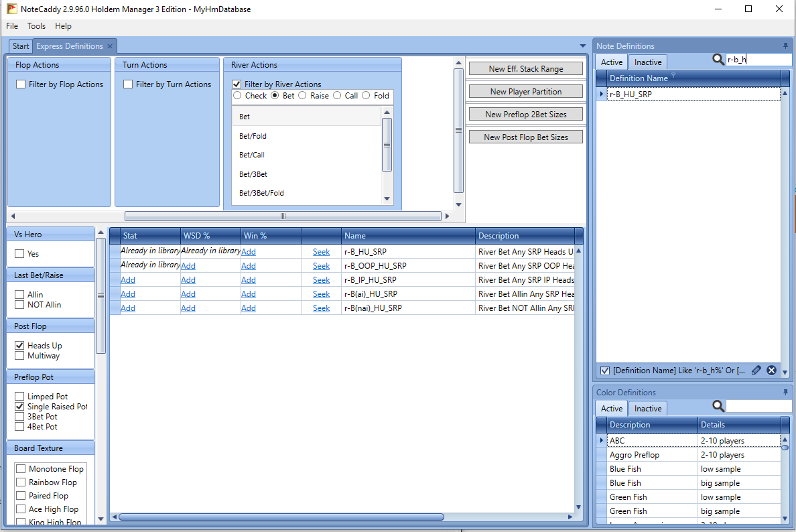The image size is (796, 532).
Task: Click the filter sidebar vertical scrollbar thumb
Action: [101, 295]
